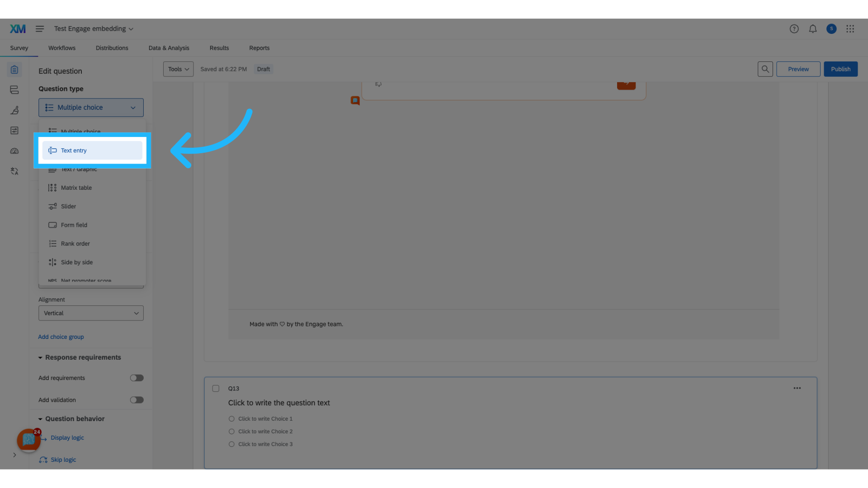This screenshot has height=488, width=868.
Task: Open Multiple choice question type dropdown
Action: (x=91, y=108)
